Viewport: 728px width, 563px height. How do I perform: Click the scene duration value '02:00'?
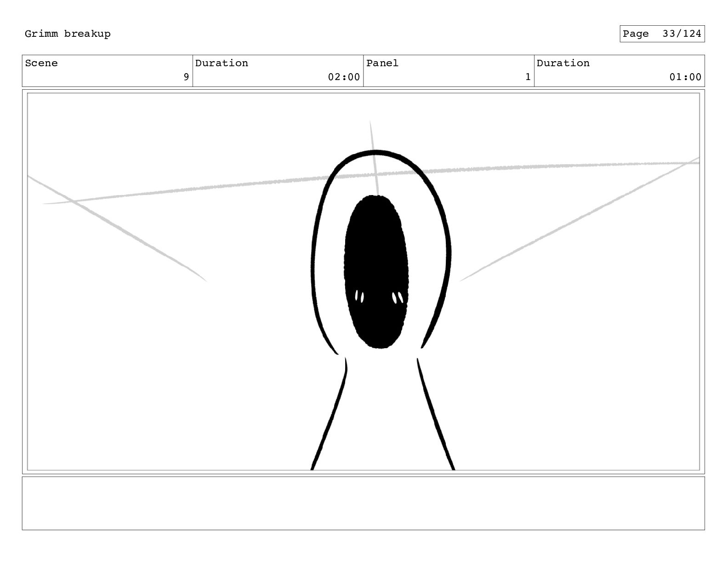344,77
